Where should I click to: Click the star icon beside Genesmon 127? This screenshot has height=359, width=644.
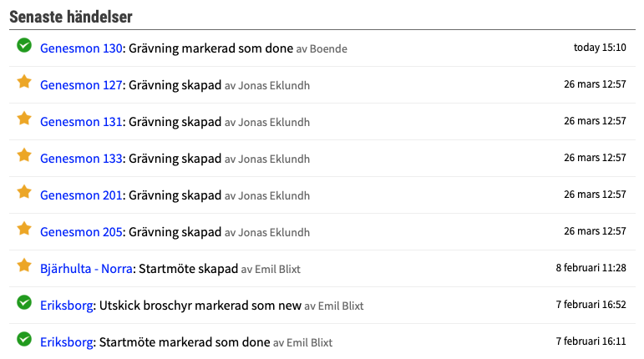tap(24, 82)
